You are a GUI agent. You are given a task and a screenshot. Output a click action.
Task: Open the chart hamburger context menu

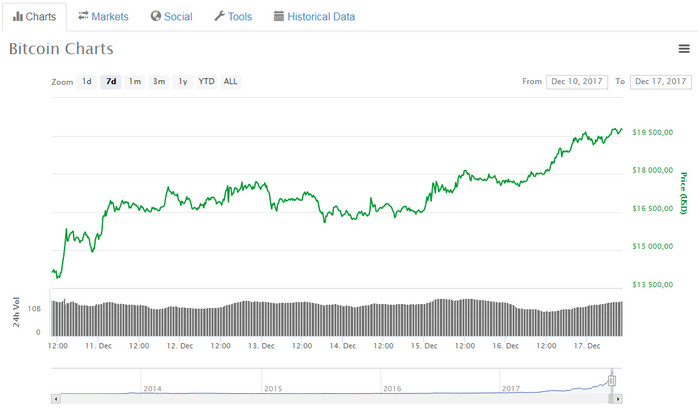[683, 48]
